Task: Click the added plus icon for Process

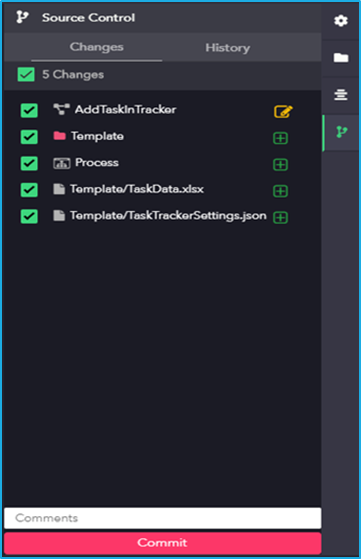Action: 280,164
